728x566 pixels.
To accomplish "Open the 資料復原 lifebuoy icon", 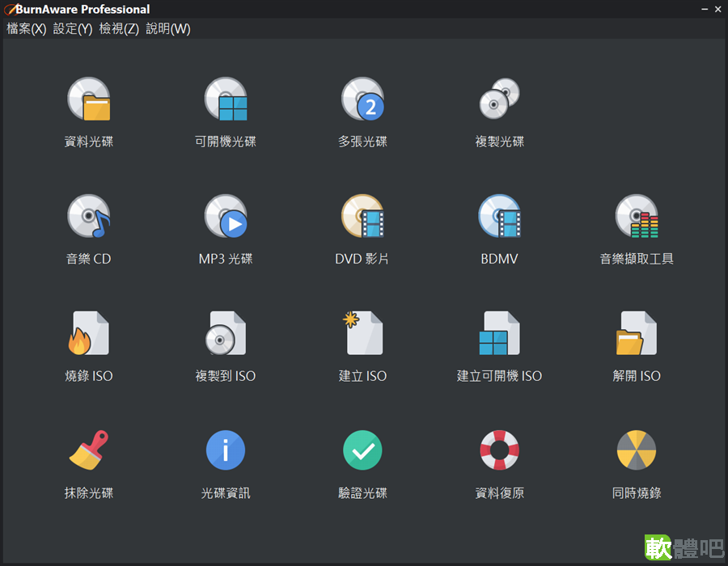I will point(500,450).
